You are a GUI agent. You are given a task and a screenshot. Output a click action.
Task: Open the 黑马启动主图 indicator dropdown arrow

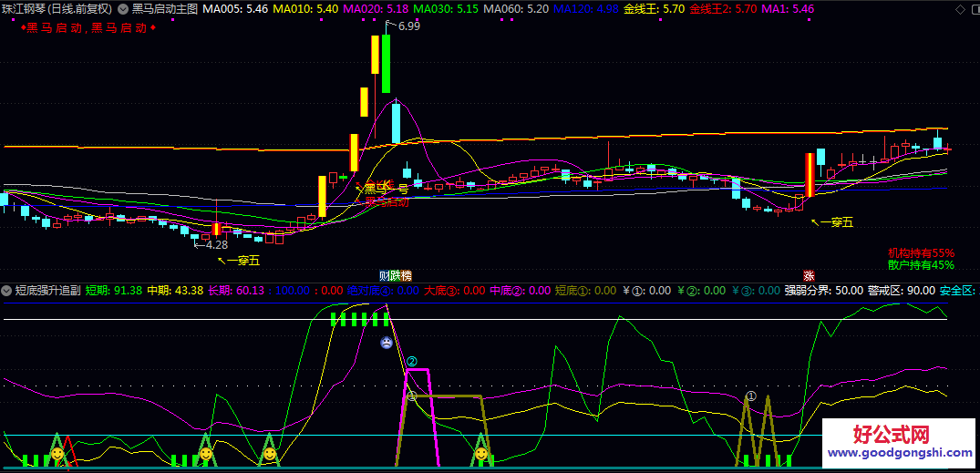point(124,8)
